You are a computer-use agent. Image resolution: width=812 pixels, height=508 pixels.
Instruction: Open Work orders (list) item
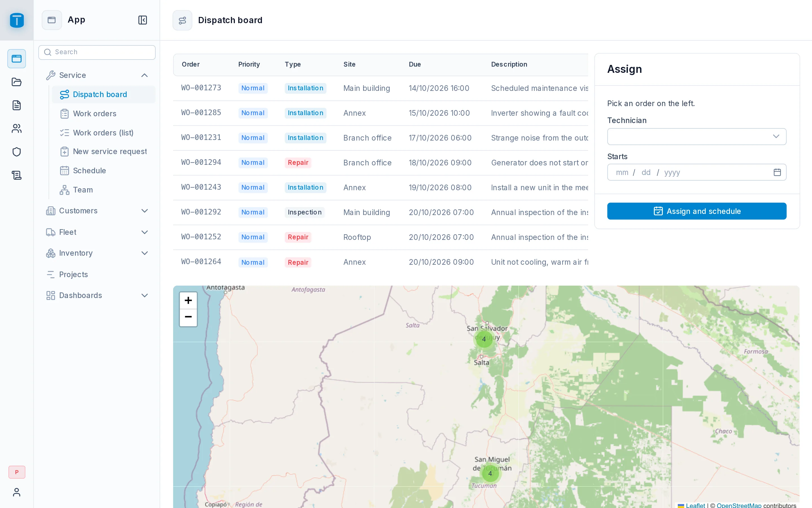point(104,133)
